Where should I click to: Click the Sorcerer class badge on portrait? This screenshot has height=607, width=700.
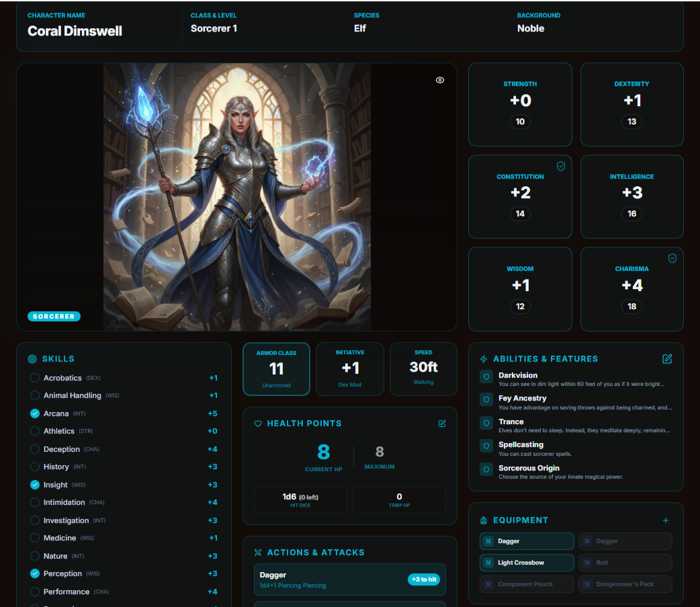pyautogui.click(x=54, y=316)
